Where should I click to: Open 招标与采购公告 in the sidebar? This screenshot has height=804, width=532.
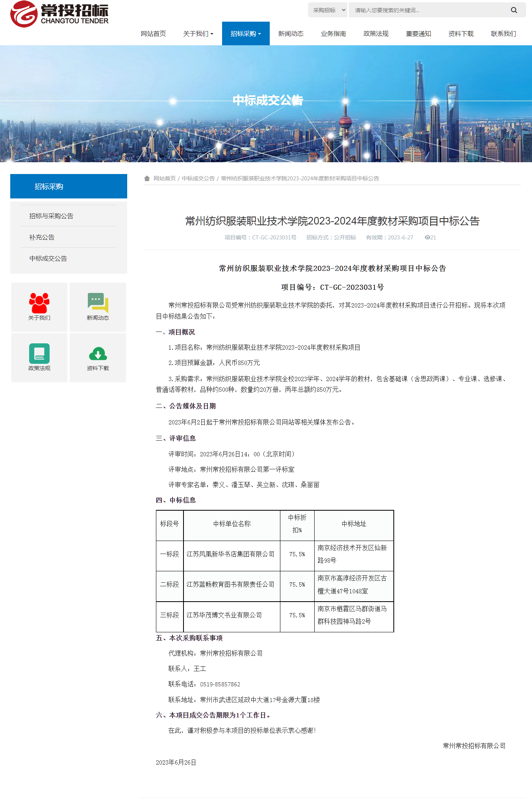[x=51, y=216]
